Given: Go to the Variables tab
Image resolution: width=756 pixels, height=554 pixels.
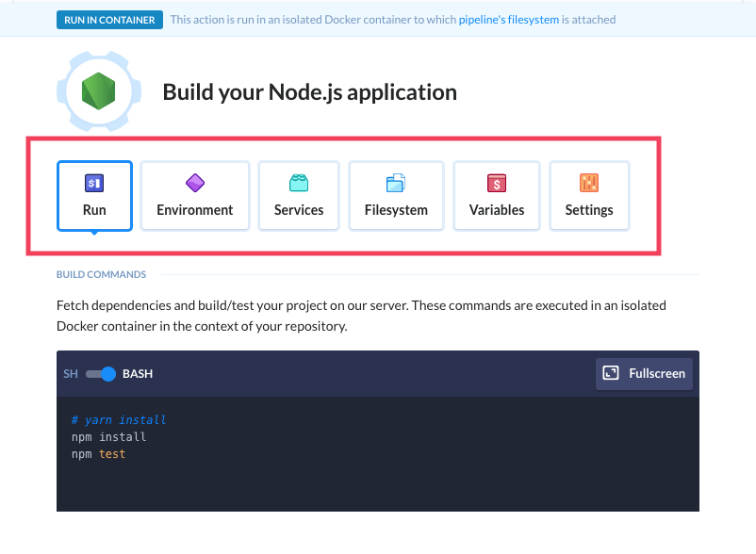Looking at the screenshot, I should point(497,196).
